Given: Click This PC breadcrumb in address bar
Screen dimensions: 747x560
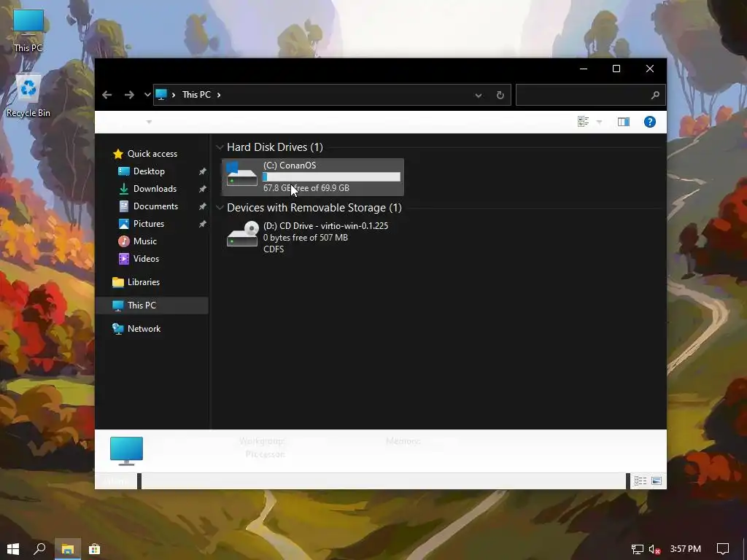Looking at the screenshot, I should (196, 95).
